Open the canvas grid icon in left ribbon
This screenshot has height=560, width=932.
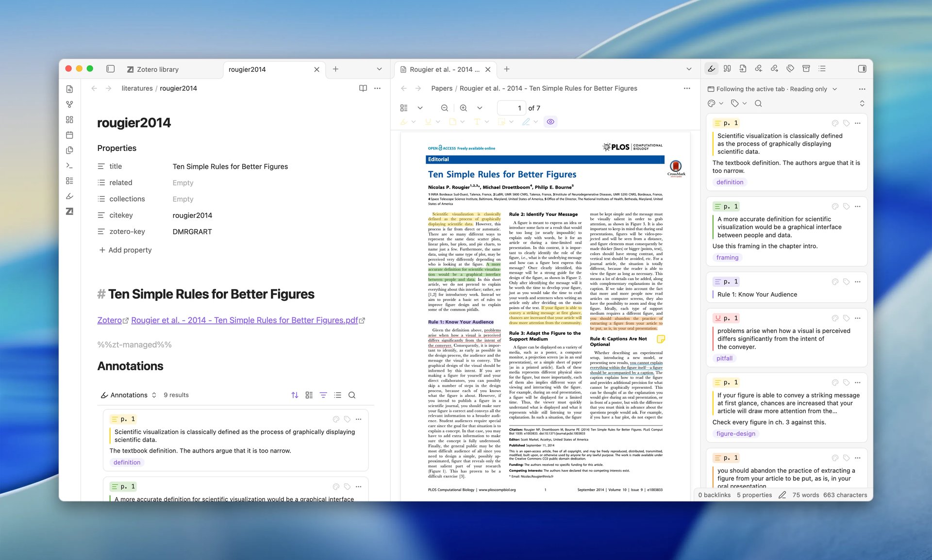point(69,120)
